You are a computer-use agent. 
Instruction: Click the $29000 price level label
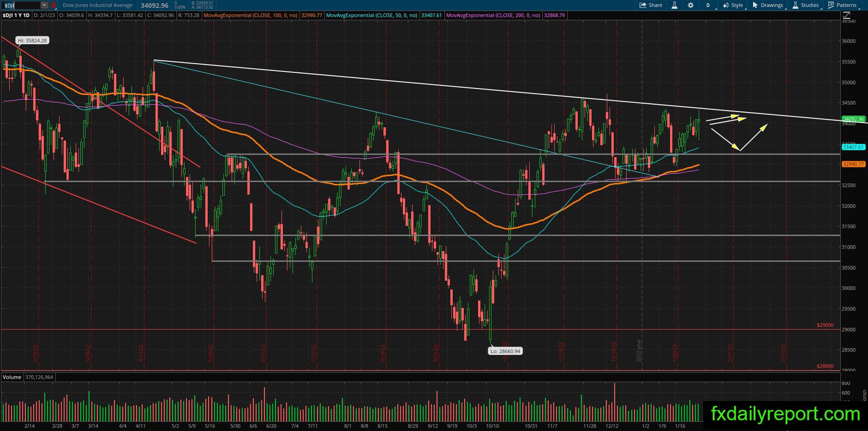825,325
